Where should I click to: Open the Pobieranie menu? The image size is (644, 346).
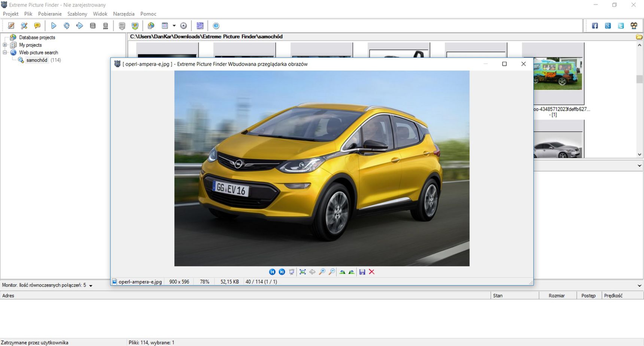pos(50,14)
